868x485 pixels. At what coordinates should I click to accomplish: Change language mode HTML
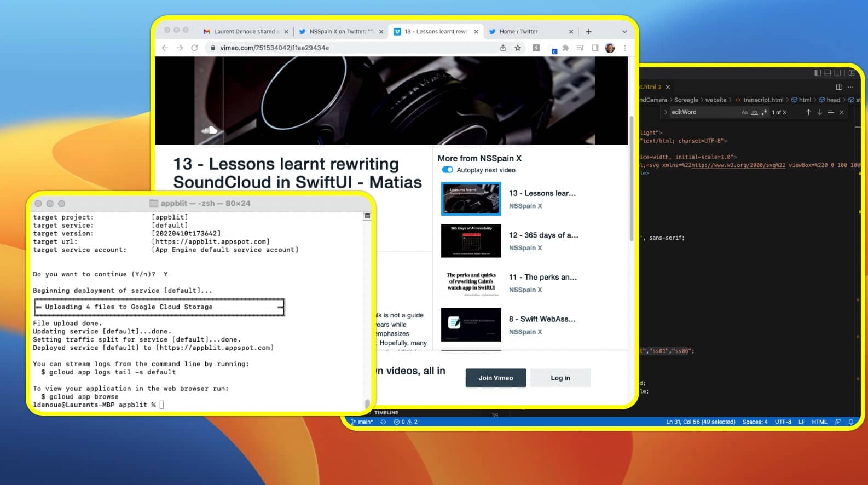(x=819, y=422)
